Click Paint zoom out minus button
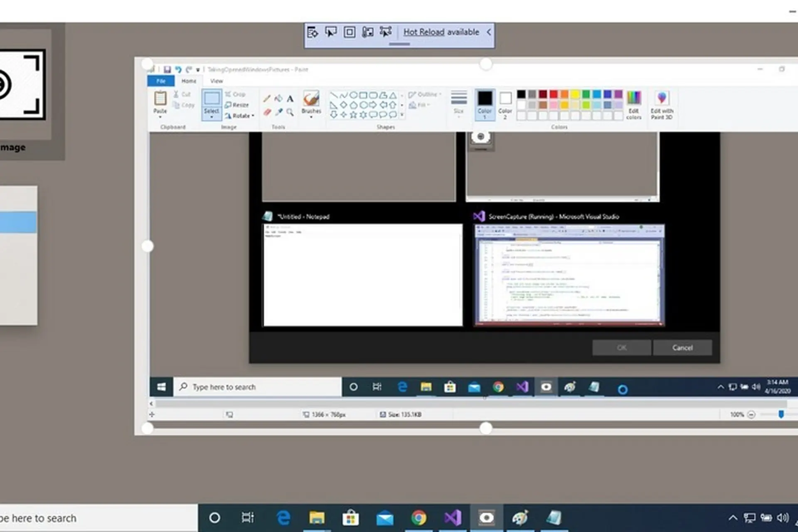 click(x=751, y=414)
